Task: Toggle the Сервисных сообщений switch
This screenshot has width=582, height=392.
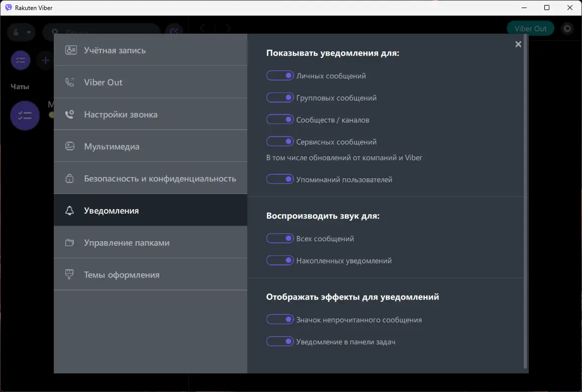Action: (280, 141)
